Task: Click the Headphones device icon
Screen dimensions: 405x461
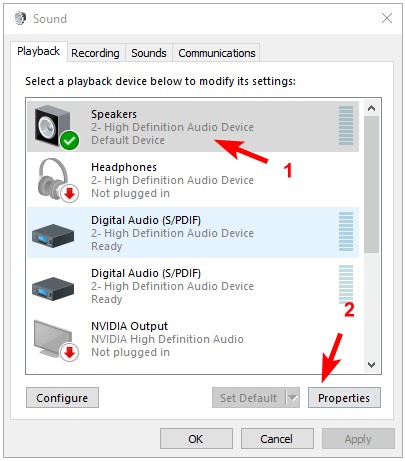Action: point(57,180)
